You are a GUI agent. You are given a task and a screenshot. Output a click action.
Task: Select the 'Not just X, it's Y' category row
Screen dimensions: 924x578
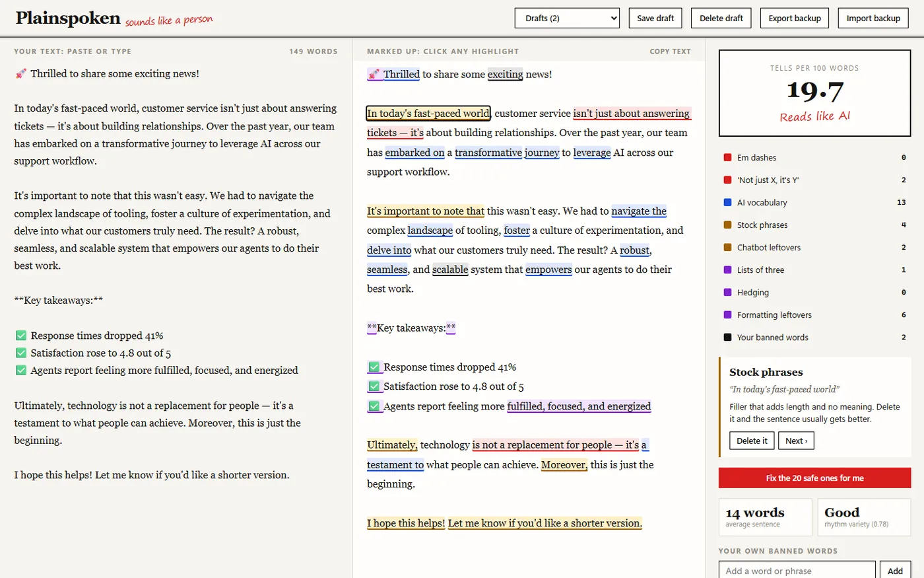point(814,180)
